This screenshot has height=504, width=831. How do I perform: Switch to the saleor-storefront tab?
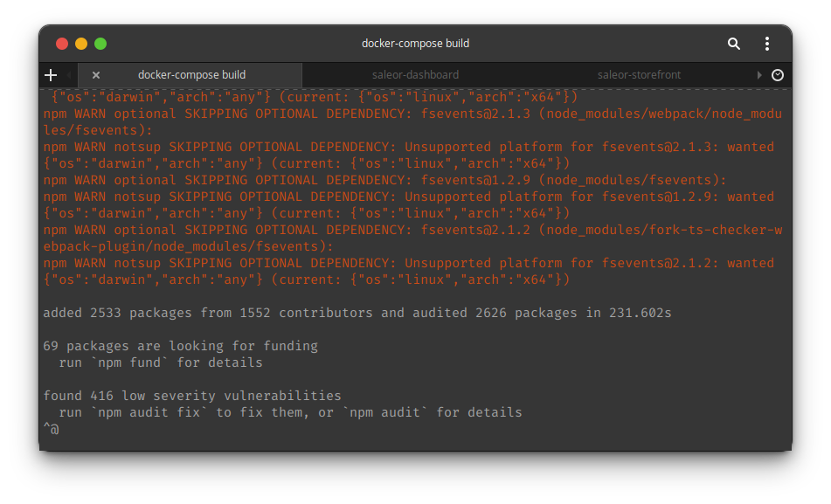point(639,75)
